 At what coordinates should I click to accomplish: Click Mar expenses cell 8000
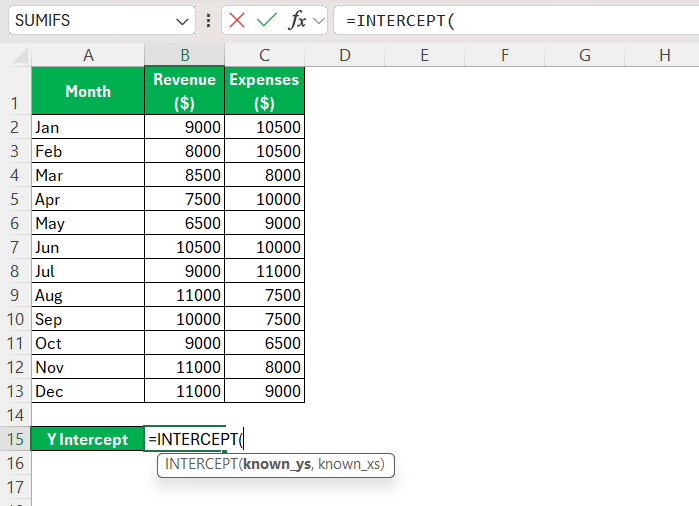point(264,175)
